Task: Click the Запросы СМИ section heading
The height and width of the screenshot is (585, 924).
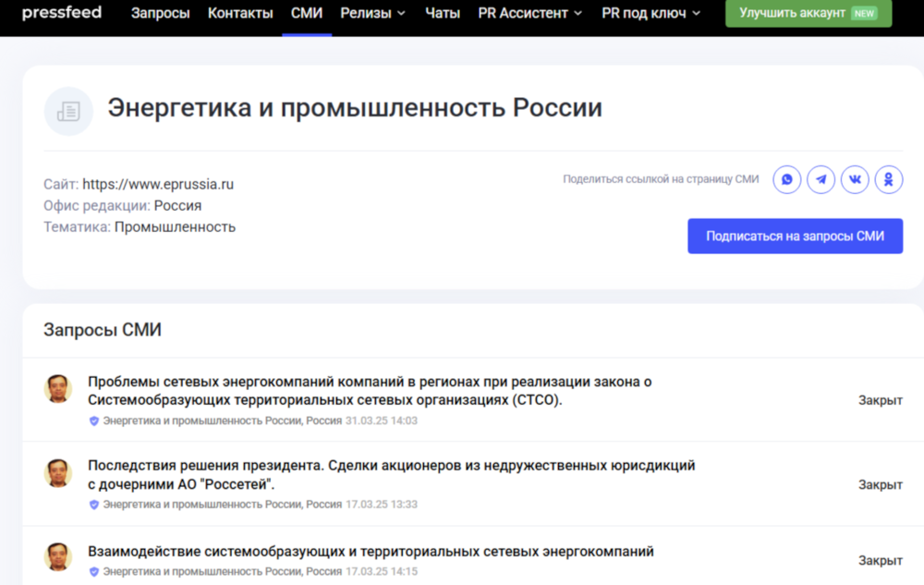Action: 103,330
